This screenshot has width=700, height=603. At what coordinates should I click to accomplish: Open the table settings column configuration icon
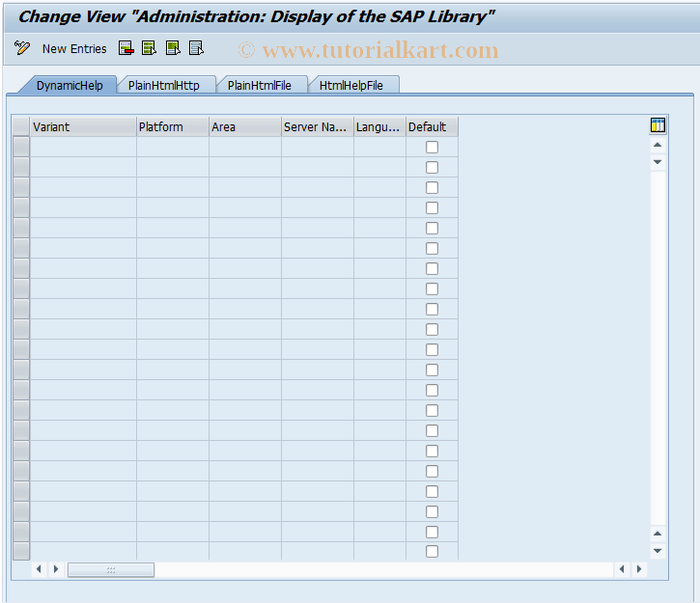pyautogui.click(x=658, y=125)
